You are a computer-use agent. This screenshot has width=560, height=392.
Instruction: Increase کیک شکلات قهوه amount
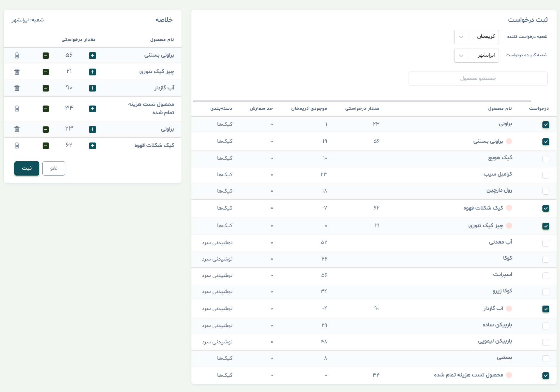[92, 145]
